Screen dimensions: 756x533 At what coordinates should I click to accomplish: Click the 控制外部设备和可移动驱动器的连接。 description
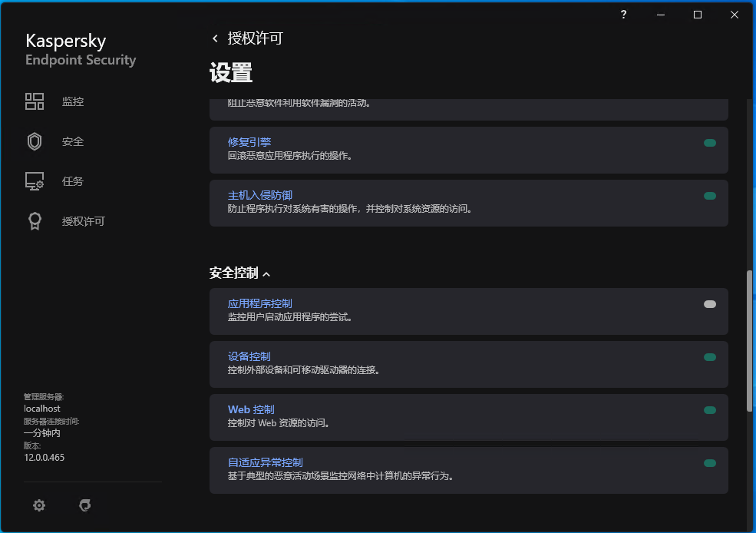tap(304, 370)
